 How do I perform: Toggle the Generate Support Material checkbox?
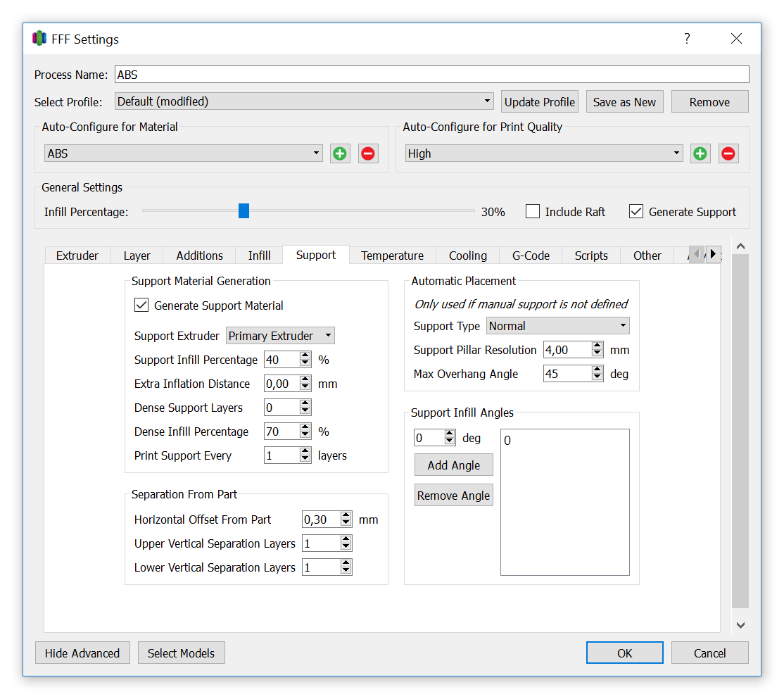[x=141, y=305]
